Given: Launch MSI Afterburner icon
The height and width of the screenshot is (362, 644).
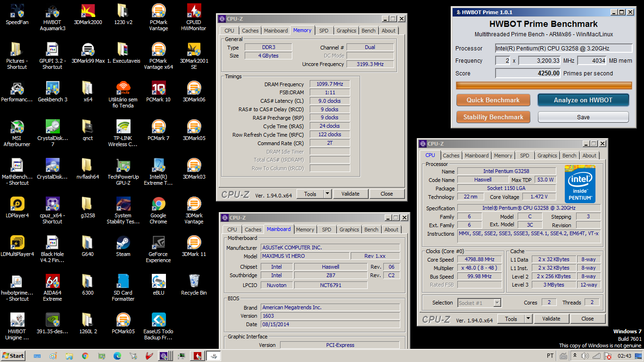Looking at the screenshot, I should coord(17,133).
